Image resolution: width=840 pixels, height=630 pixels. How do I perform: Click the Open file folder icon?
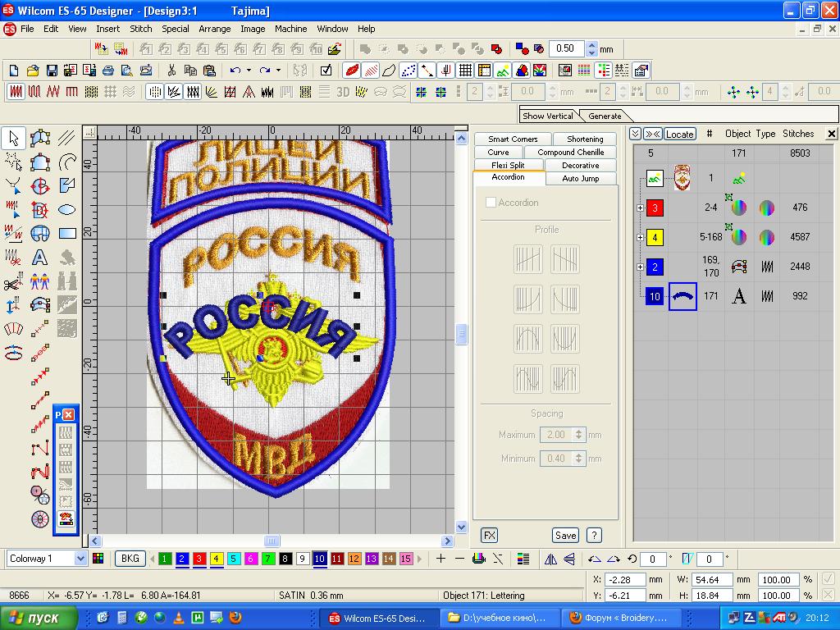coord(33,71)
